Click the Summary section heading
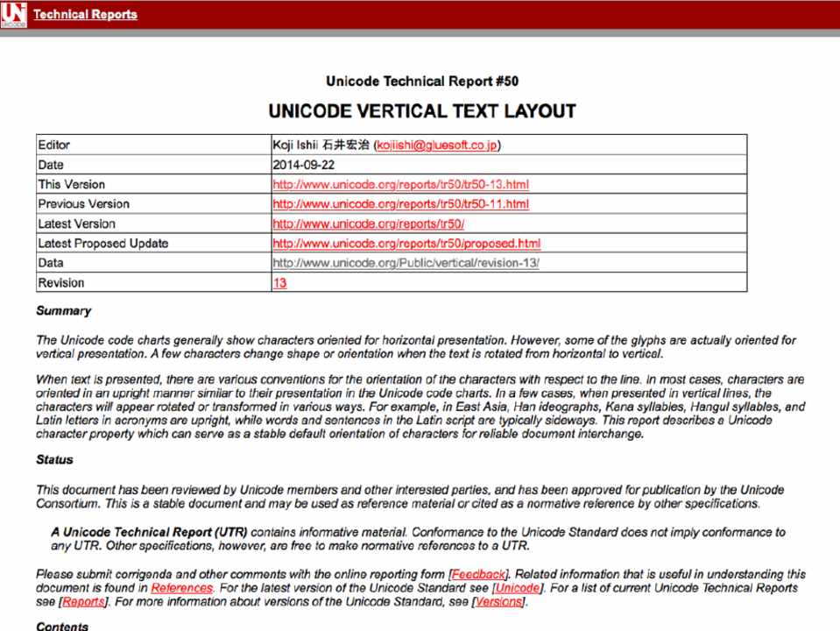Viewport: 840px width, 631px height. click(x=63, y=310)
